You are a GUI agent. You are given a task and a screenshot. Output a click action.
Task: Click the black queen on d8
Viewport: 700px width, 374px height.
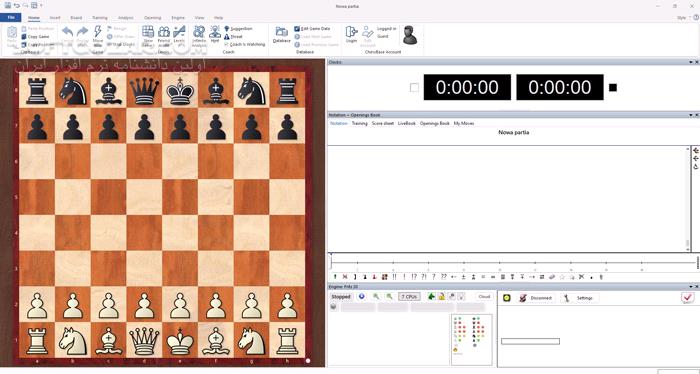point(144,91)
